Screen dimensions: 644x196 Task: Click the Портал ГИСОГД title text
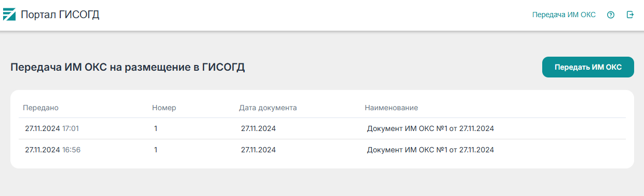tap(60, 15)
